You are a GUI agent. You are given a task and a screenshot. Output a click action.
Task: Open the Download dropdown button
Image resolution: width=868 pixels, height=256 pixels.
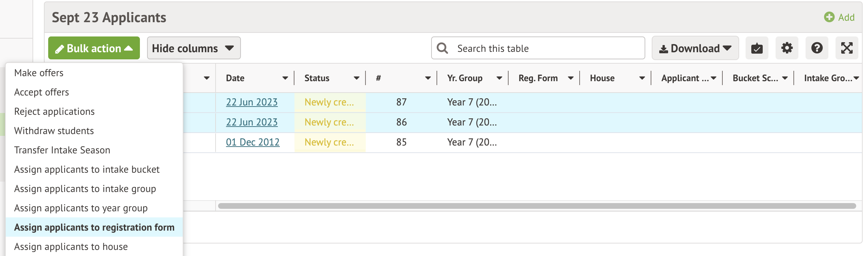coord(695,48)
